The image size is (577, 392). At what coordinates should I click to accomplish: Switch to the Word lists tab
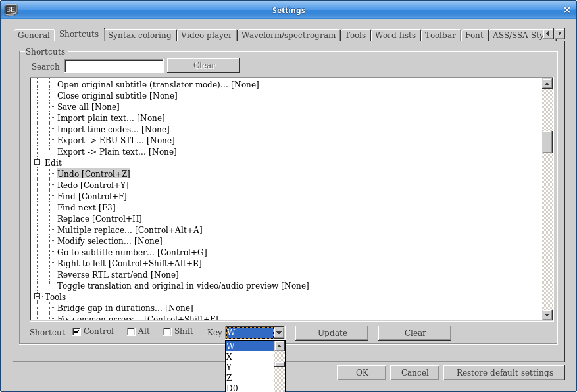[x=395, y=35]
